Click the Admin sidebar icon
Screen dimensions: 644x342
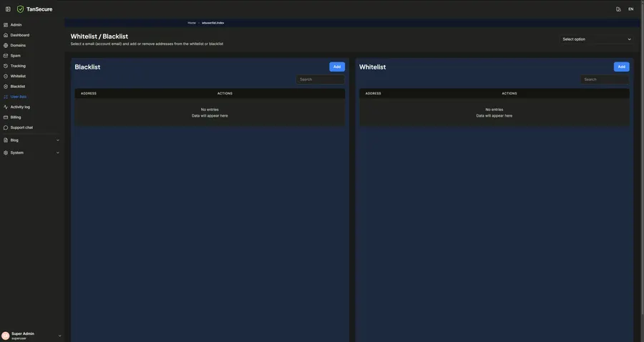point(6,25)
